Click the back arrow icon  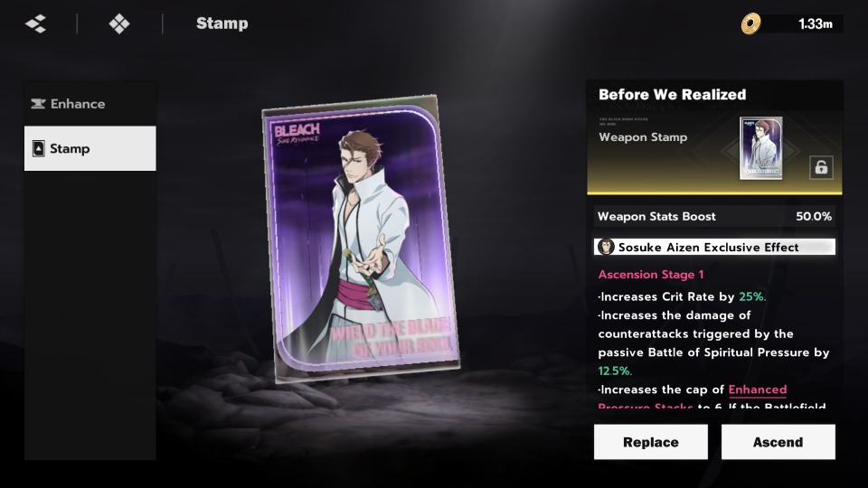point(36,23)
